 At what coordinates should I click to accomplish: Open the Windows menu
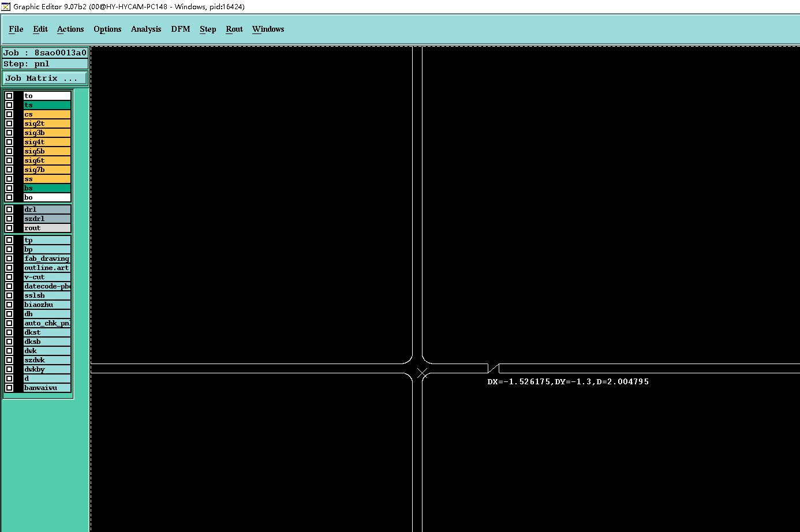268,29
